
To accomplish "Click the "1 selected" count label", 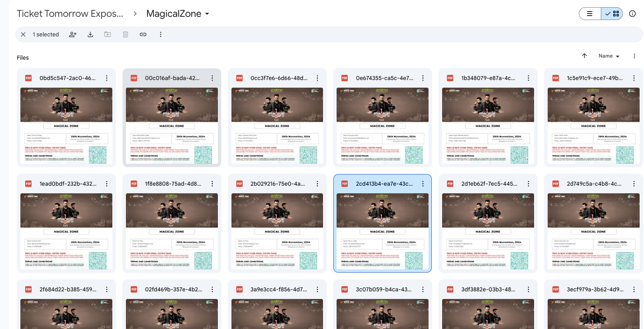I will pyautogui.click(x=46, y=34).
